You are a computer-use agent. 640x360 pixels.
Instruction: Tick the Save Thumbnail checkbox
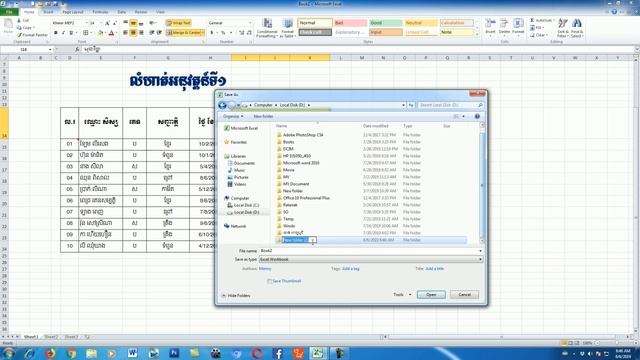(x=269, y=281)
